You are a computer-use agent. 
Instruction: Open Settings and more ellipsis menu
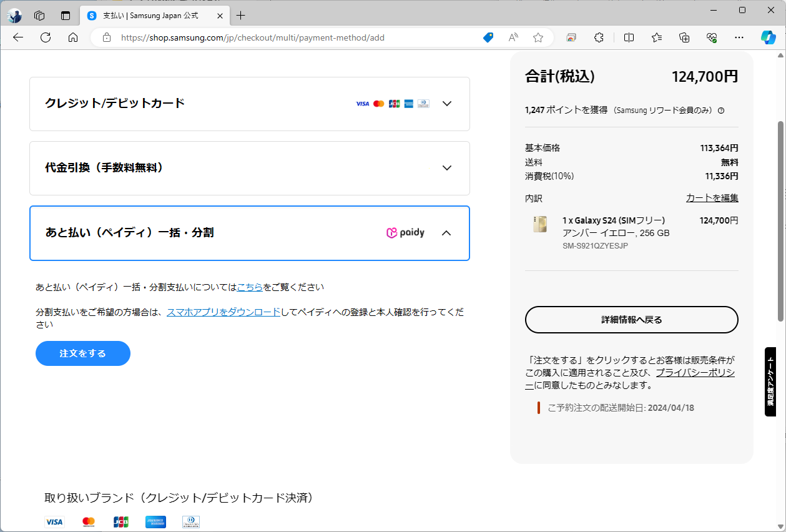pyautogui.click(x=739, y=37)
